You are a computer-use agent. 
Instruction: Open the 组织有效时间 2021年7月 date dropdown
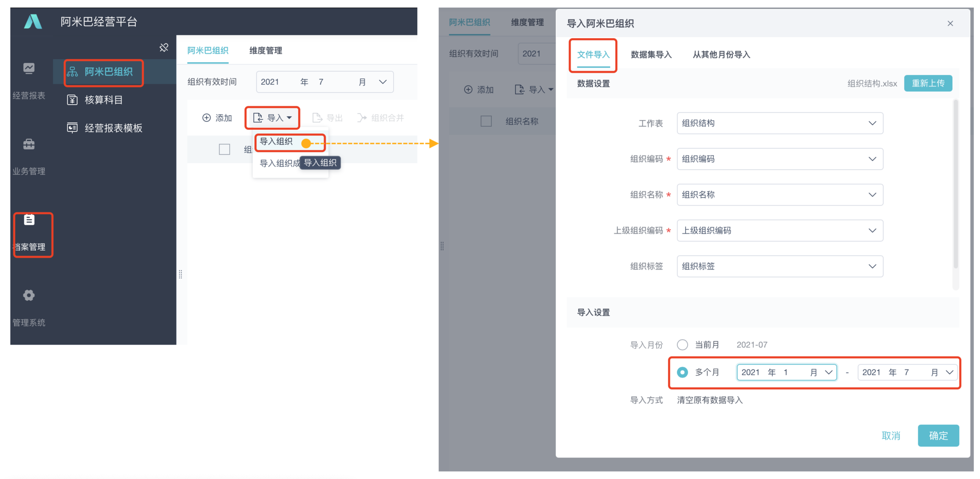(x=325, y=82)
